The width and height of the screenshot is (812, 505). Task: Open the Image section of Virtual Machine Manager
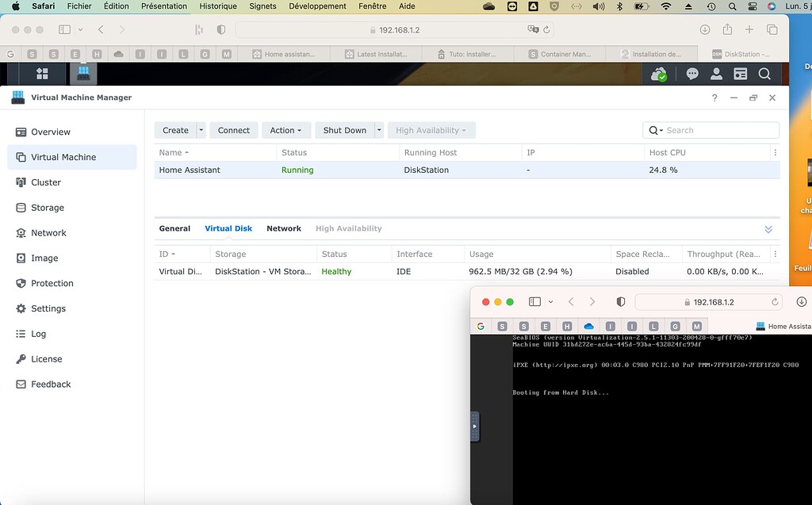point(44,258)
